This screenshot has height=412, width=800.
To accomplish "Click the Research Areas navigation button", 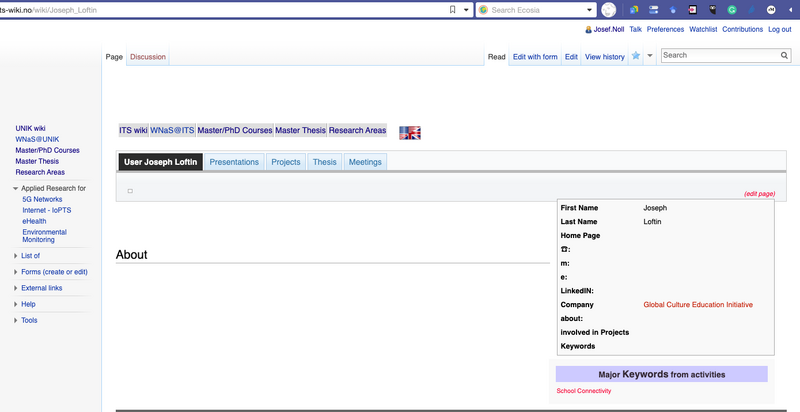I will tap(357, 131).
